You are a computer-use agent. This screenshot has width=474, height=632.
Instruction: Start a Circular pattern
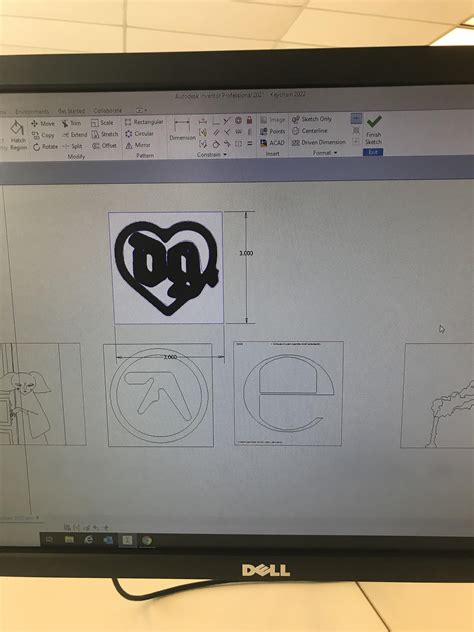139,133
